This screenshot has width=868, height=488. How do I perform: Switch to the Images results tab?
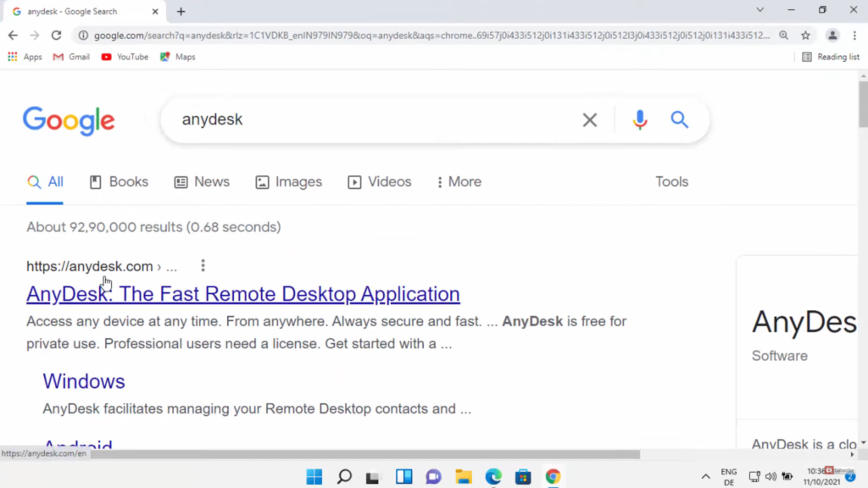coord(289,181)
